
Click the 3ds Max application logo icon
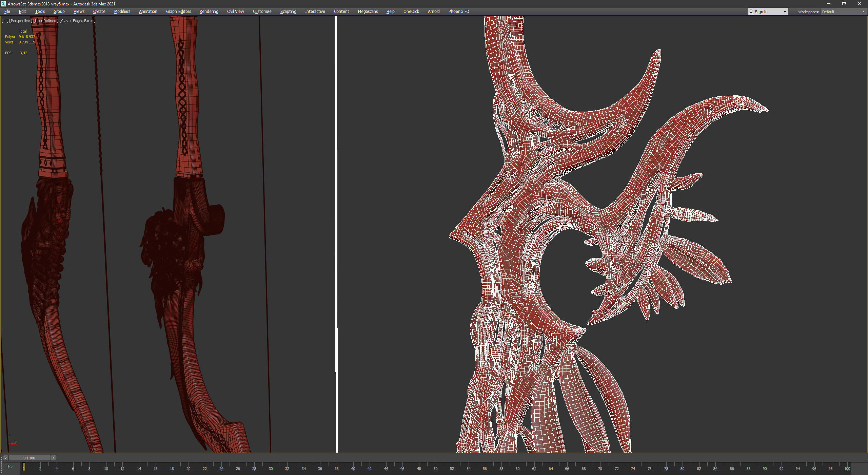click(x=3, y=4)
